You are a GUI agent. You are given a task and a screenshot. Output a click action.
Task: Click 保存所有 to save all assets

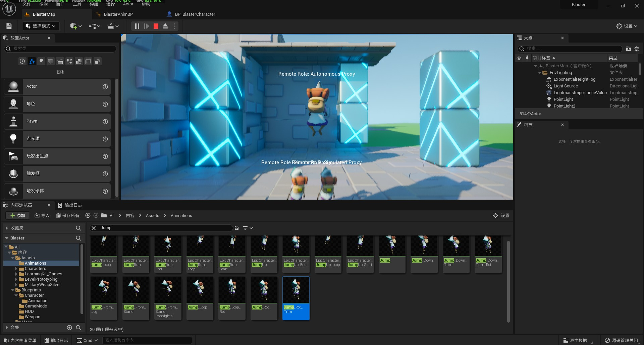tap(68, 216)
